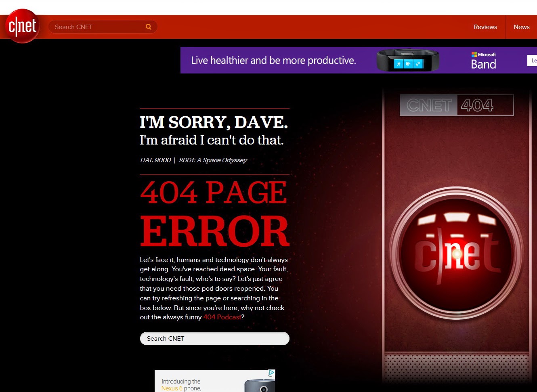Click the '2001: A Space Odyssey' text
537x392 pixels.
pyautogui.click(x=213, y=160)
